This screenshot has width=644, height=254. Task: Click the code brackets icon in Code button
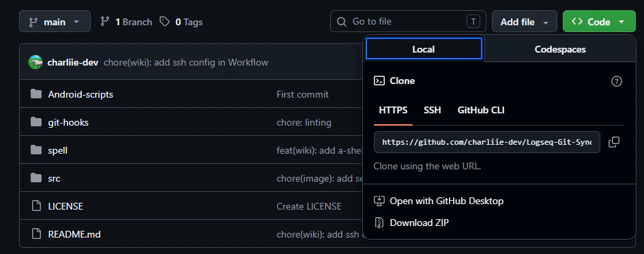coord(577,21)
